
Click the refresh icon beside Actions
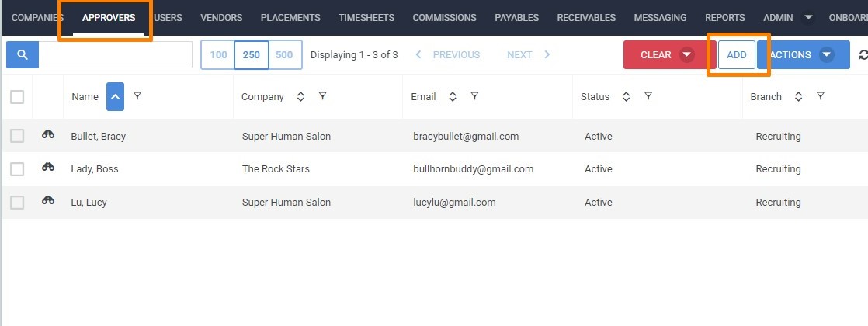point(863,55)
